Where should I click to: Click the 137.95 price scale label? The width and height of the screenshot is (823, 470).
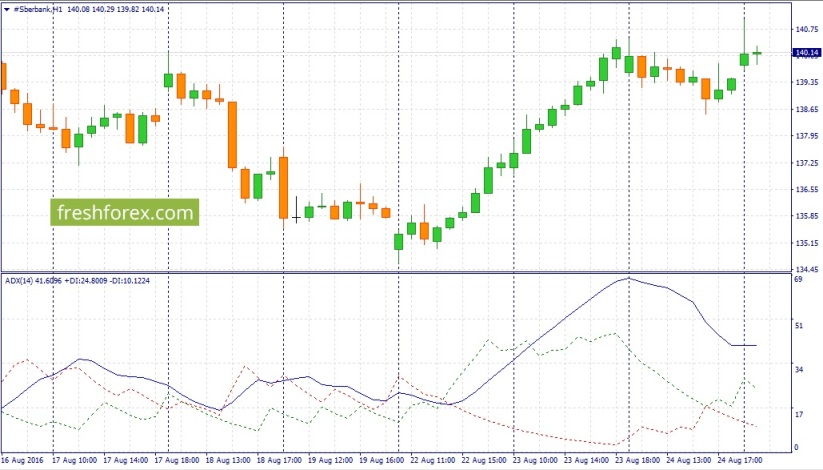click(x=807, y=136)
